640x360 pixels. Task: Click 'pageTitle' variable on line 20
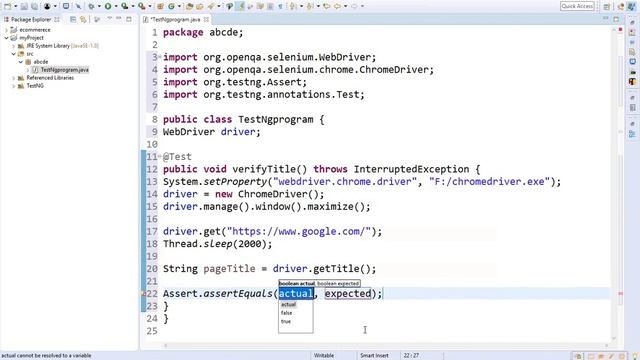[x=229, y=269]
